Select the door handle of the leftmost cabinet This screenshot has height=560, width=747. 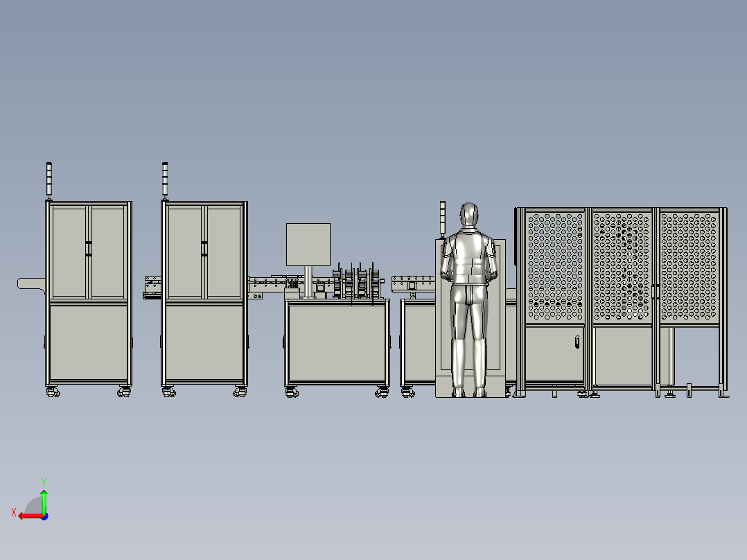pos(89,249)
